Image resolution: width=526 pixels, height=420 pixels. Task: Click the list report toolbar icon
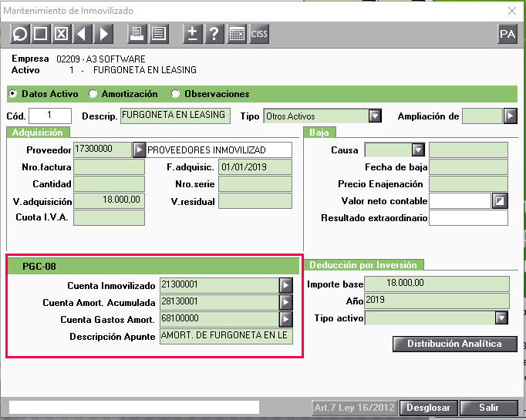pos(158,34)
